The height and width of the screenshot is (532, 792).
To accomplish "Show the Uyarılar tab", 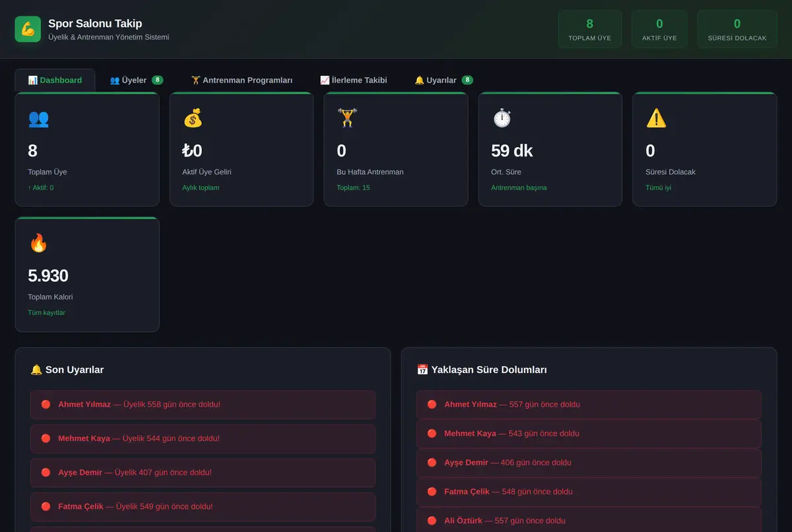I will click(444, 81).
